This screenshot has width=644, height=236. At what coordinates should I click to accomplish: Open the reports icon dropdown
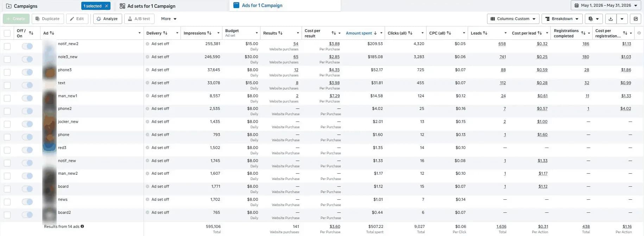(594, 19)
